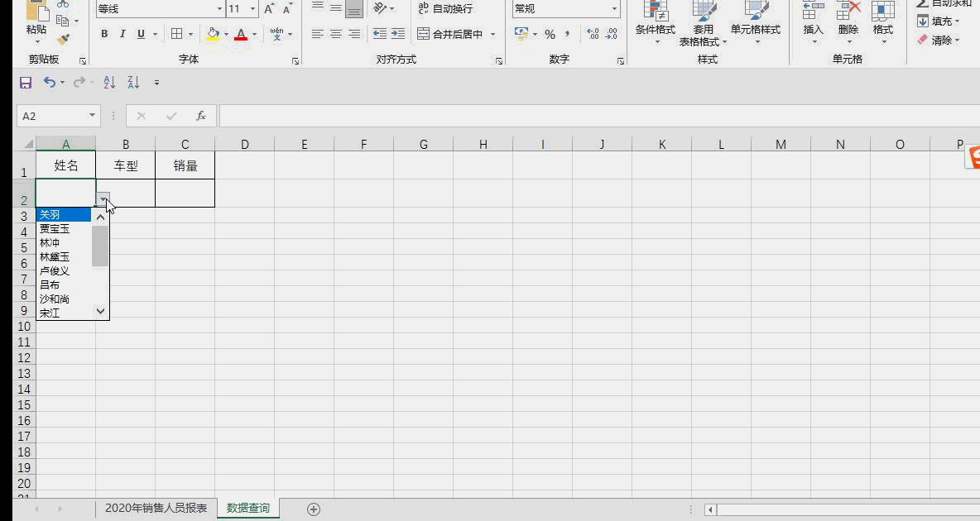Customize quick access toolbar arrow
The image size is (980, 521).
point(156,83)
